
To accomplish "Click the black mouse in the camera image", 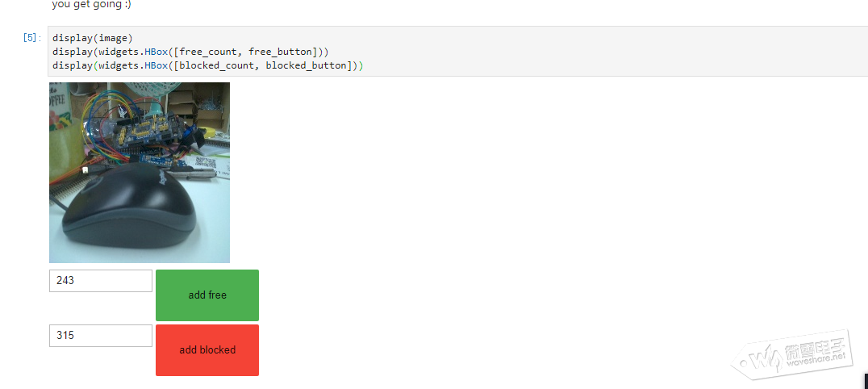I will click(x=130, y=206).
